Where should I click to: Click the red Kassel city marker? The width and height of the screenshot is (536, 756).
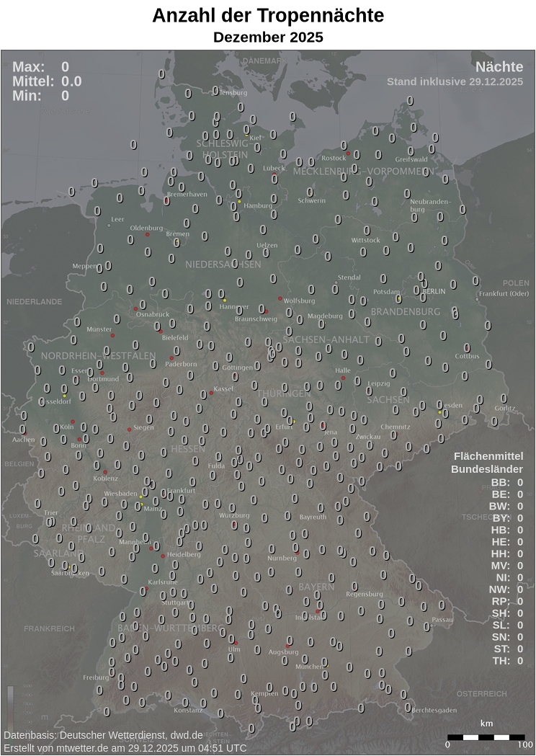click(x=211, y=393)
